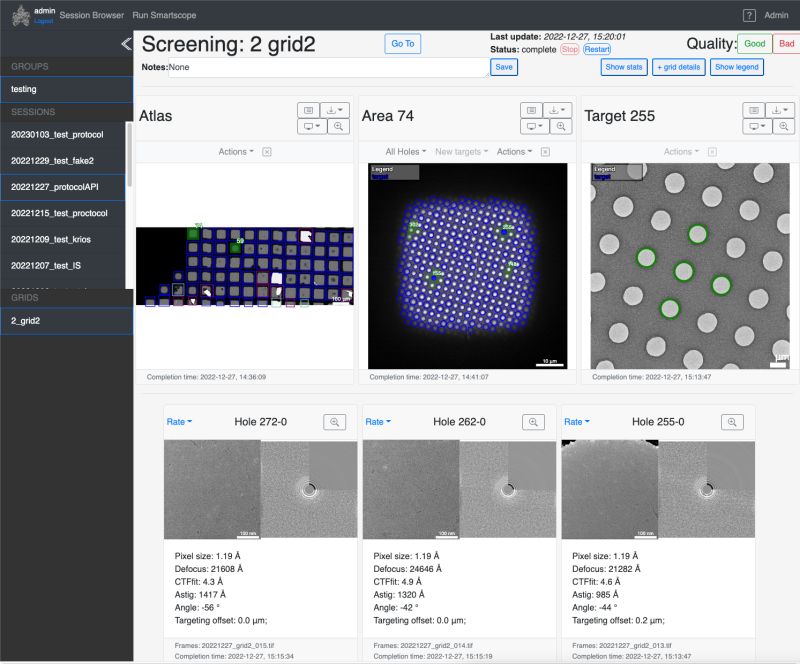
Task: Open session 20221215_test_proctocol
Action: point(63,213)
